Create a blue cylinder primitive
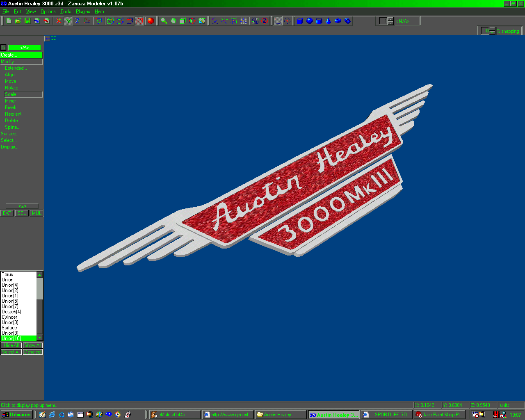Screen dimensions: 525x420 click(x=319, y=21)
